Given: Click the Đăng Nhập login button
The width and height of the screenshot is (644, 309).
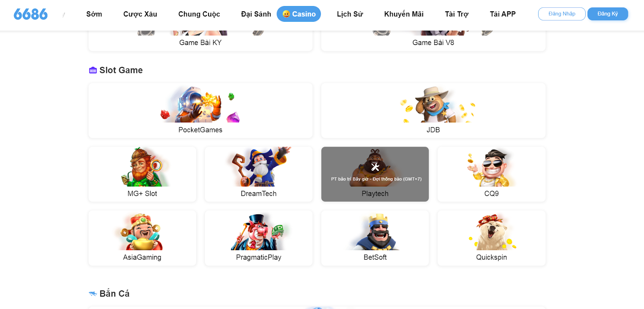Looking at the screenshot, I should [562, 14].
